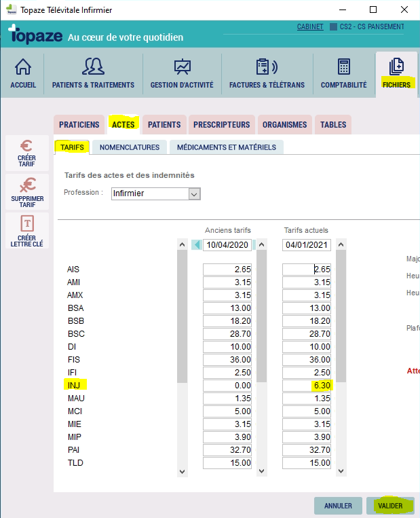This screenshot has width=420, height=518.
Task: Click the old PAI tariff 32.70 field
Action: click(227, 450)
